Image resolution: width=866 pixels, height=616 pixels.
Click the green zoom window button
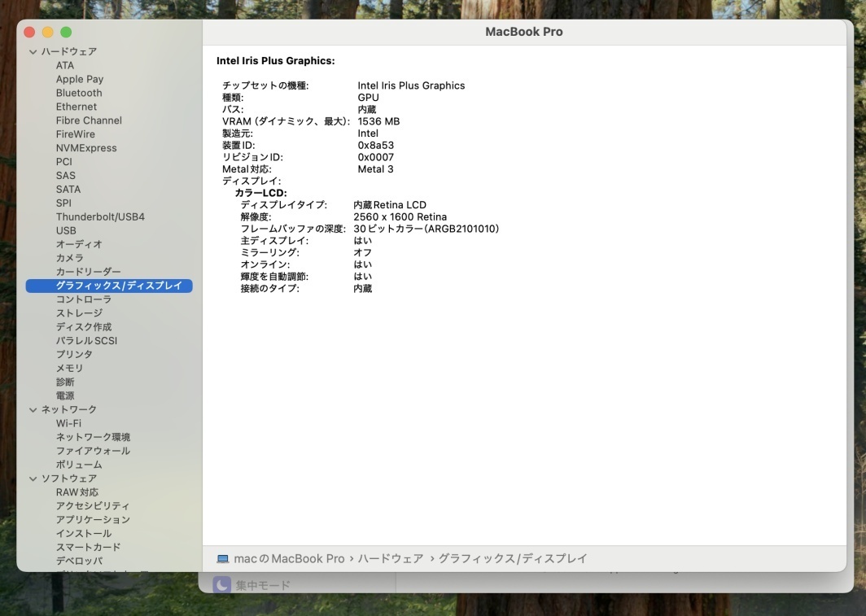(x=66, y=32)
